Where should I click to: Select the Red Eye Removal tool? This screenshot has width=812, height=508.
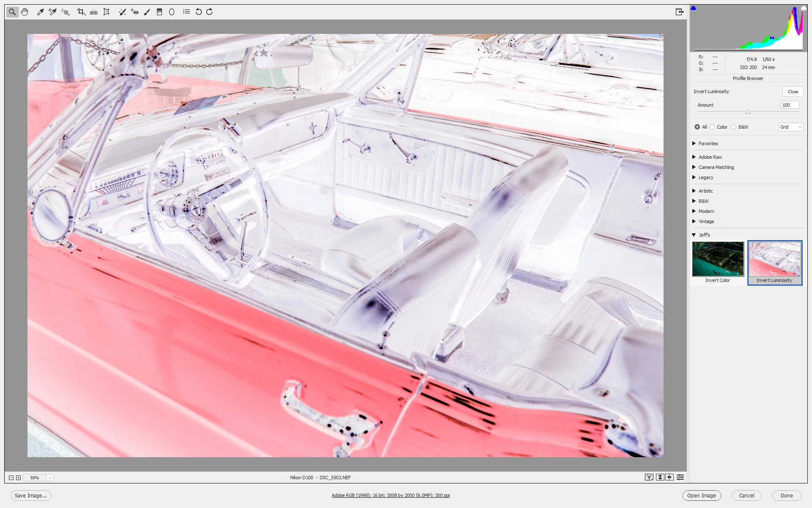[x=134, y=12]
